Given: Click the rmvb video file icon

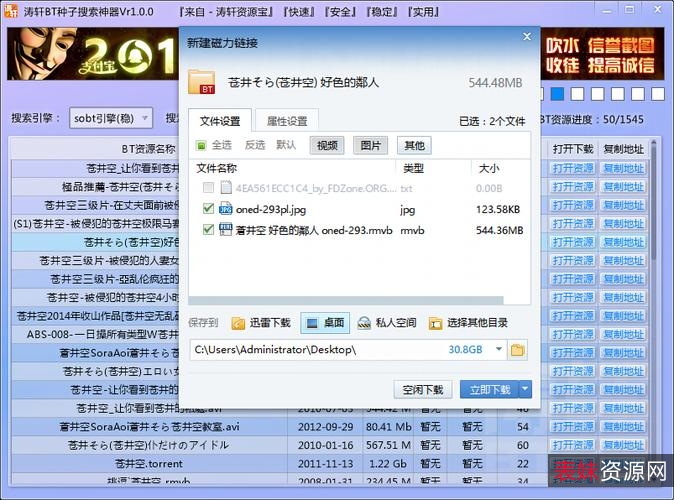Looking at the screenshot, I should (226, 230).
